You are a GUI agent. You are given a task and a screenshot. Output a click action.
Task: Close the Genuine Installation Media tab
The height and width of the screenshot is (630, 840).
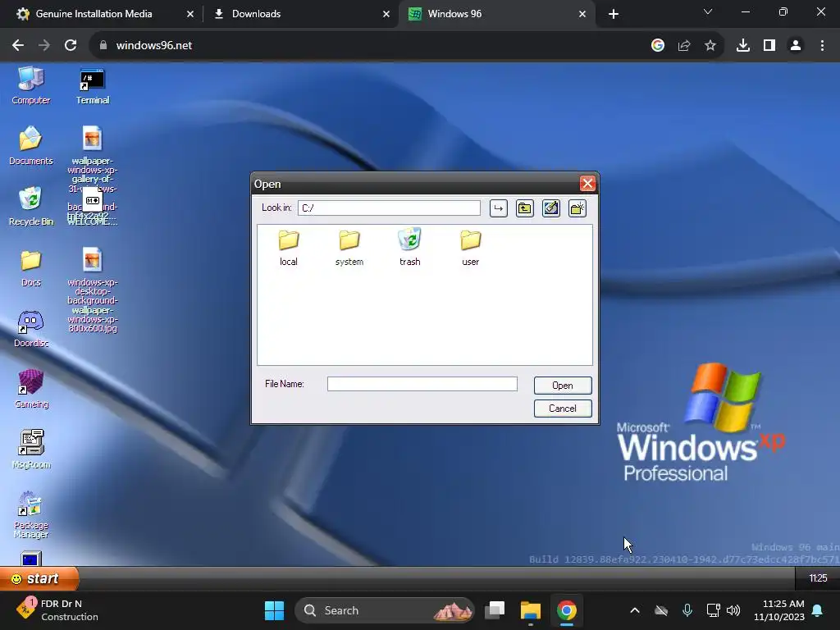click(x=190, y=15)
